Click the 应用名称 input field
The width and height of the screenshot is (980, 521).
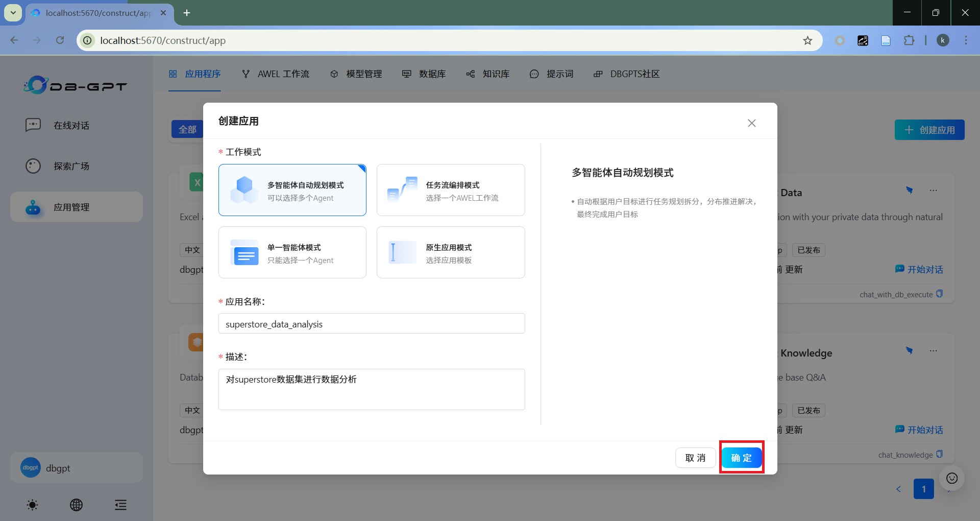(x=371, y=324)
